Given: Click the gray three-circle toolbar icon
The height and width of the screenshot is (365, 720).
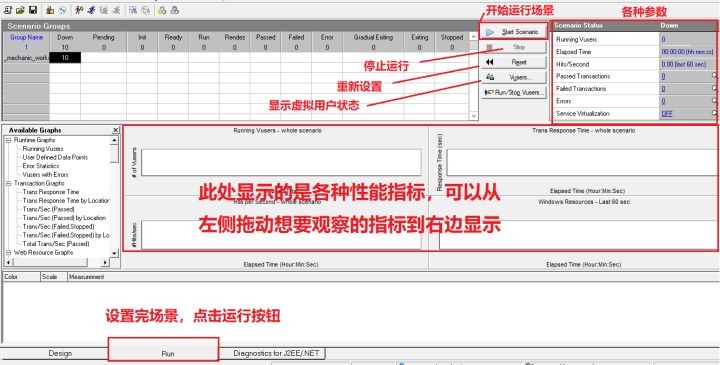Looking at the screenshot, I should pyautogui.click(x=174, y=10).
